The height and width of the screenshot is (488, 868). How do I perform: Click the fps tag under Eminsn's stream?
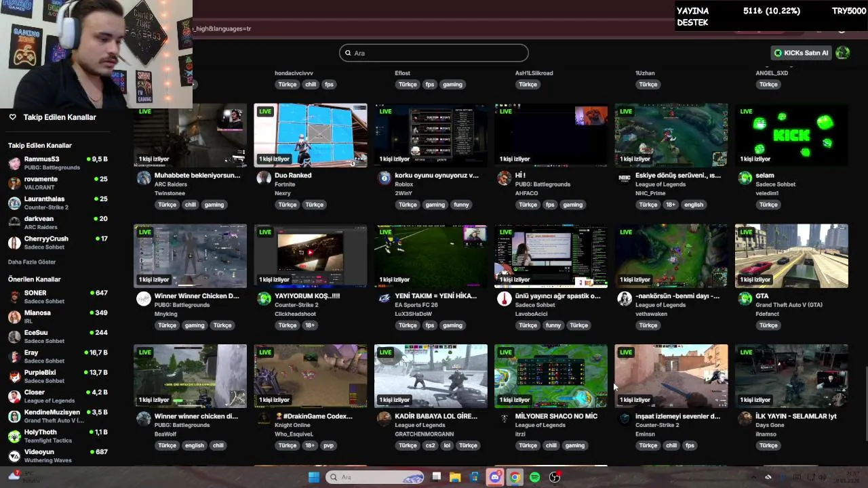690,445
